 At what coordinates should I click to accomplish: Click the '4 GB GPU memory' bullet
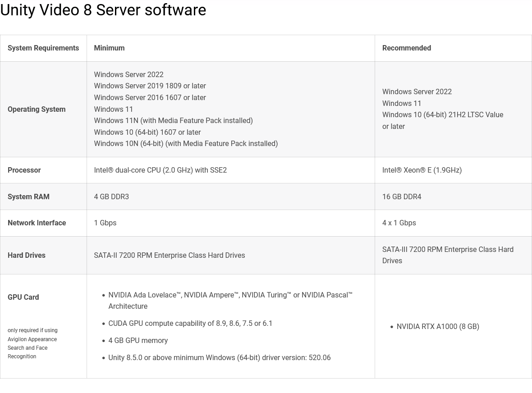(138, 341)
